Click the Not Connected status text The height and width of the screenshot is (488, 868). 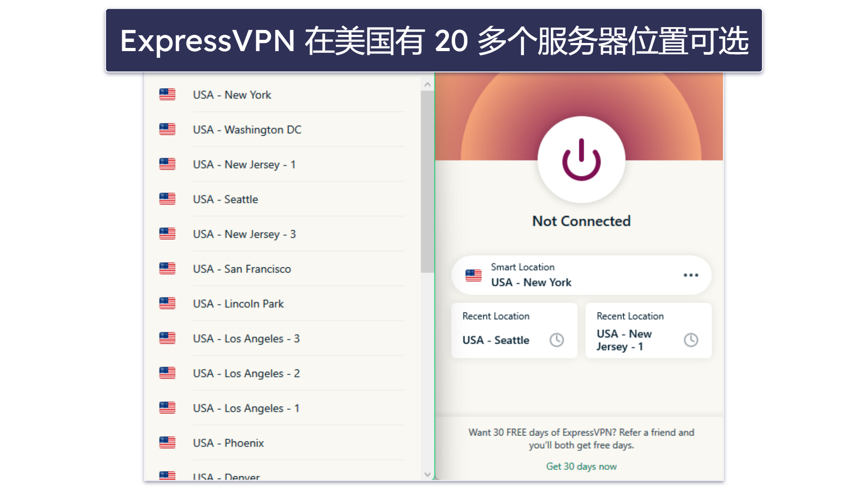(x=581, y=221)
